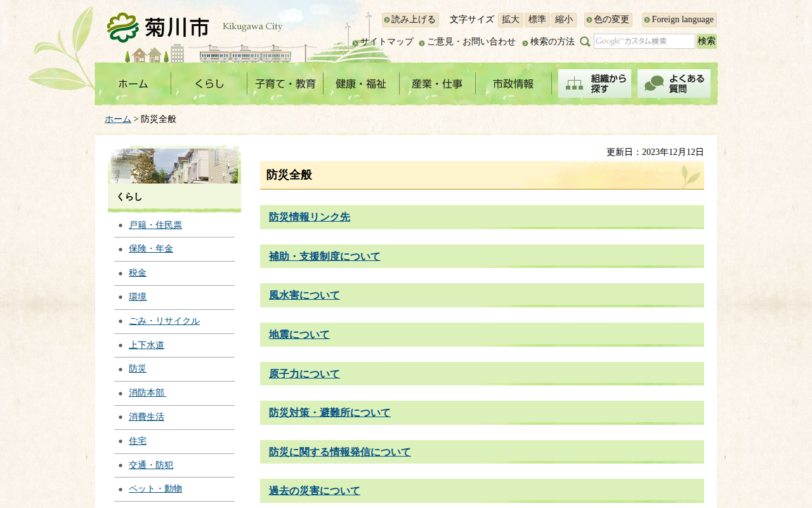Expand the 防災情報リンク先 section
The image size is (812, 508).
pyautogui.click(x=310, y=217)
